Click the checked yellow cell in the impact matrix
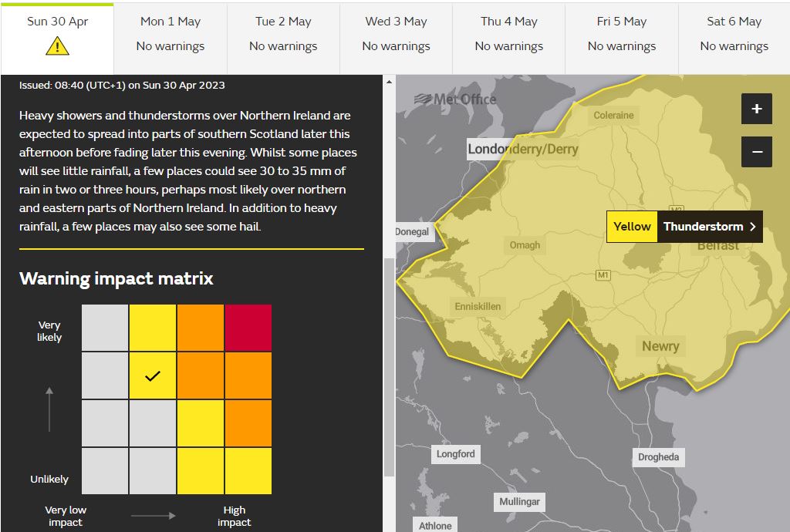The width and height of the screenshot is (790, 532). 152,376
